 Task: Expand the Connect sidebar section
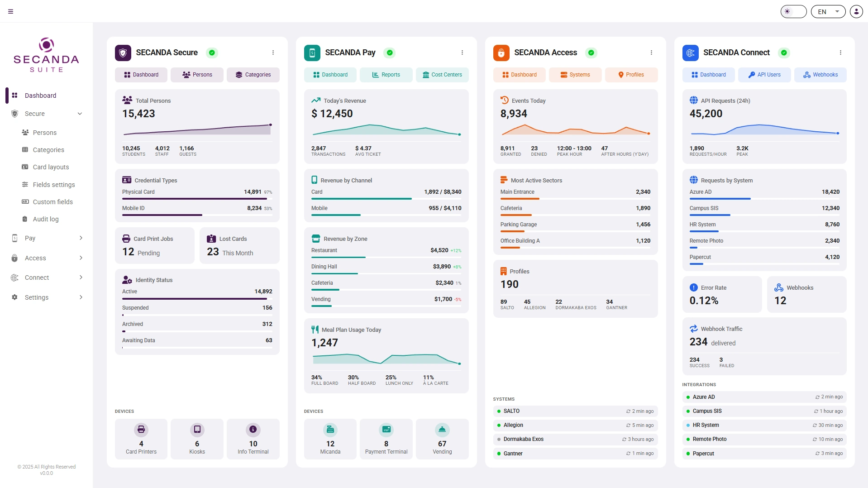point(46,277)
